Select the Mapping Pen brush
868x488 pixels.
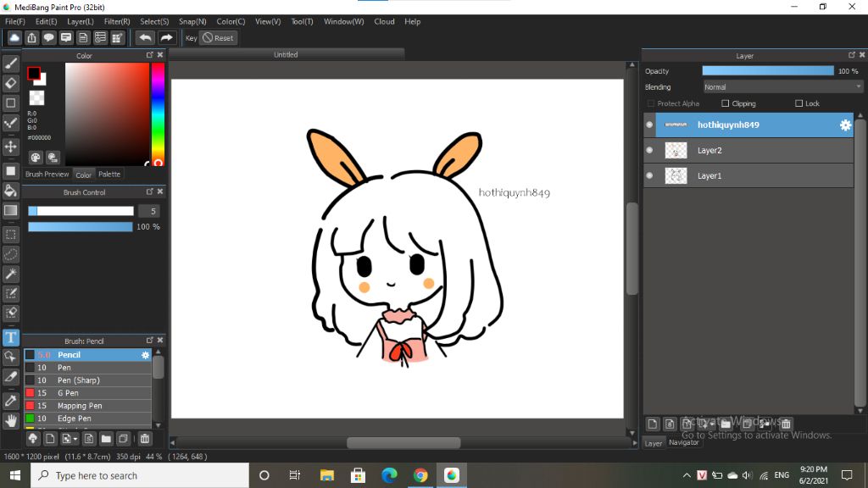point(87,406)
